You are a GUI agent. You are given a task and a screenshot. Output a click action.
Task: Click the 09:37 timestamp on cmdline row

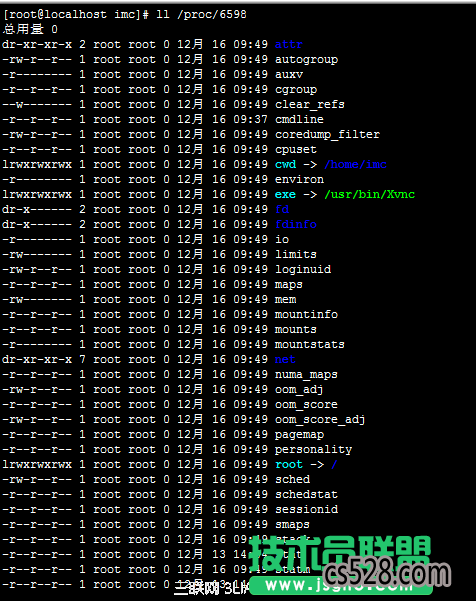click(250, 119)
